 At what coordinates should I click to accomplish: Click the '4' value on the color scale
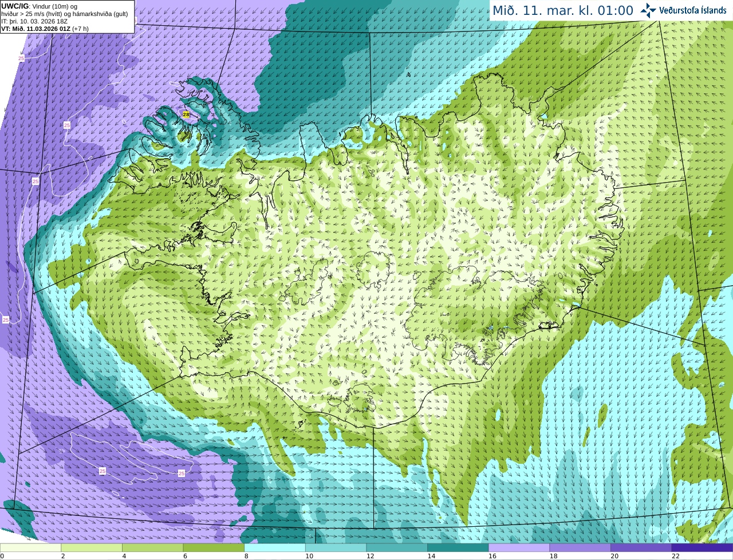coord(124,556)
